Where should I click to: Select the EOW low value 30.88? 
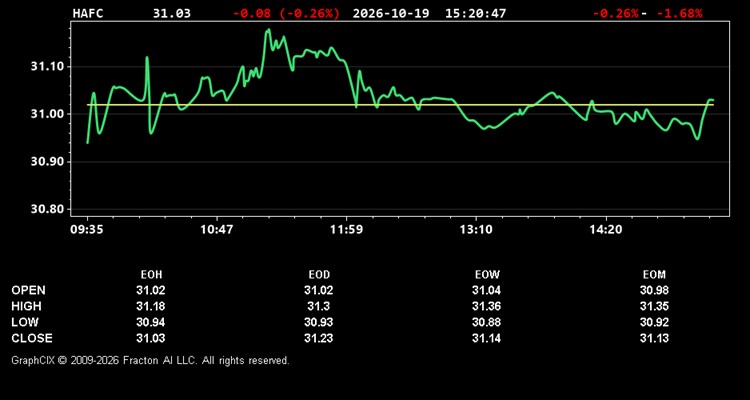click(486, 322)
